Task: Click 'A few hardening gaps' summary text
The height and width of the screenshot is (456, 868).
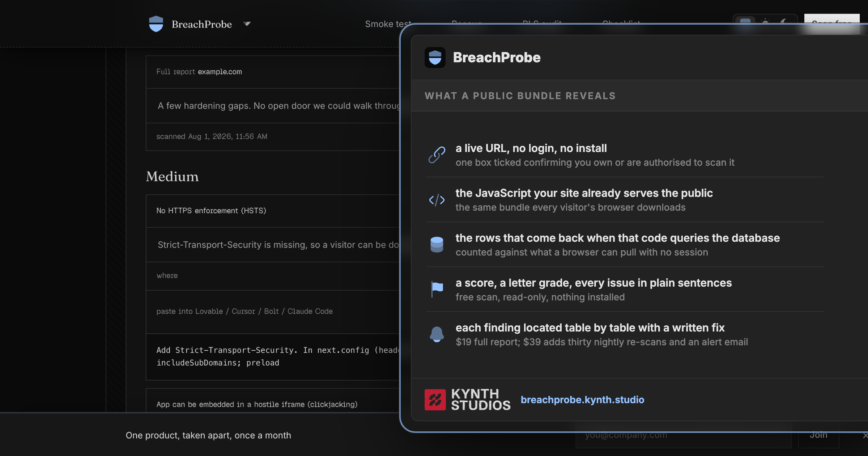Action: pyautogui.click(x=278, y=106)
